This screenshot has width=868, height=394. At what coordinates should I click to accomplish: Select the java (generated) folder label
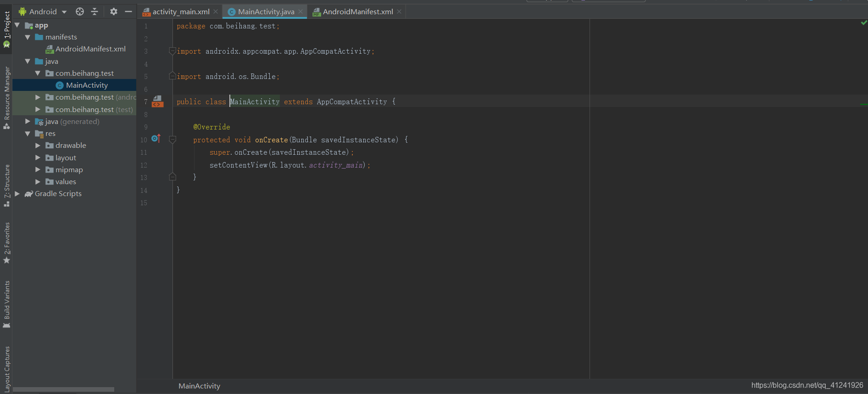[x=72, y=122]
